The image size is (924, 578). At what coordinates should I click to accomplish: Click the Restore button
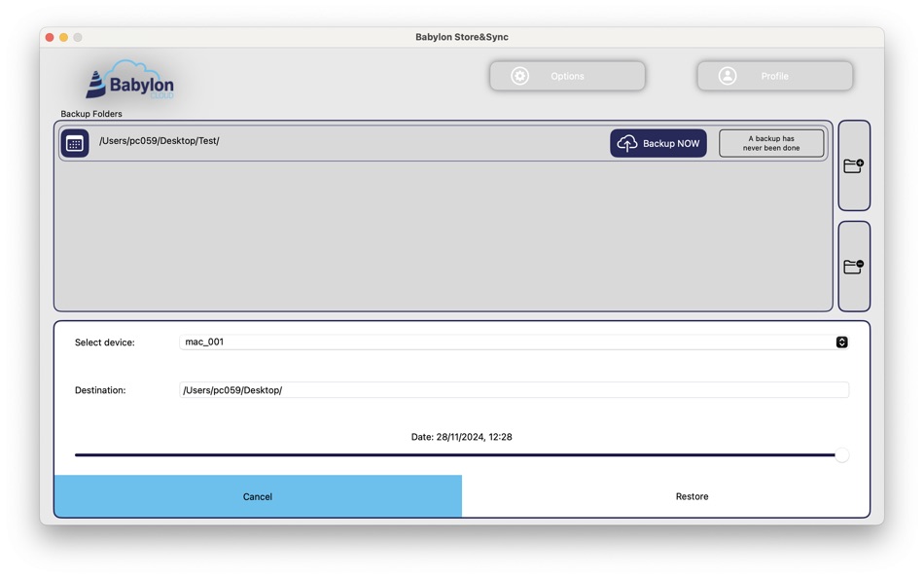click(692, 496)
